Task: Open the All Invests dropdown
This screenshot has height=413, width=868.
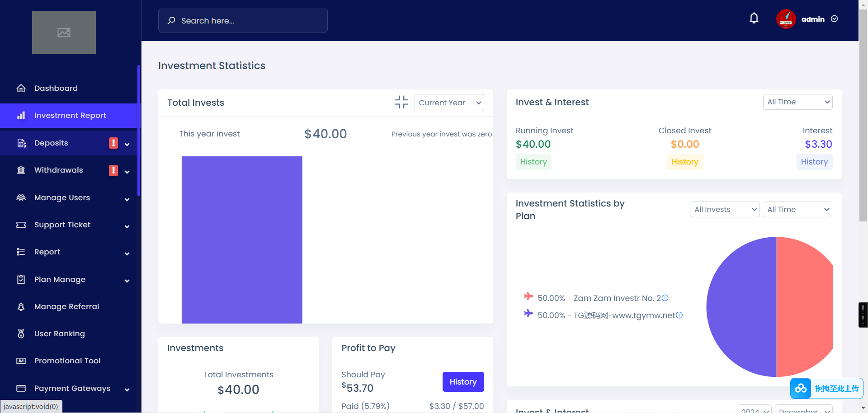Action: coord(724,210)
